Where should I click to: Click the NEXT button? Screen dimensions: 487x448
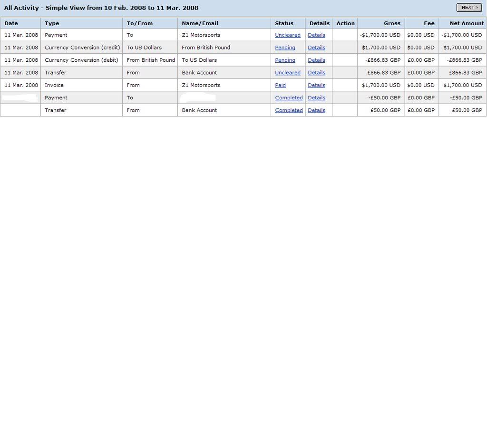469,8
